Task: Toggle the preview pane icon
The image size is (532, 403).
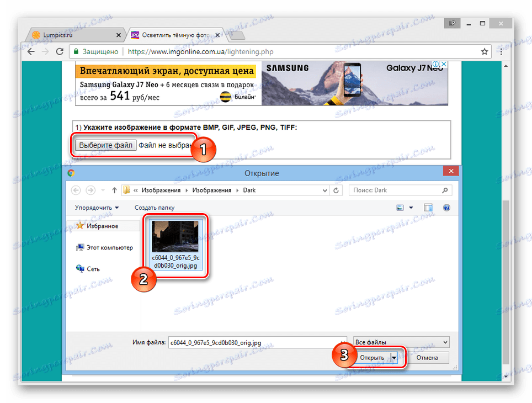Action: 428,208
